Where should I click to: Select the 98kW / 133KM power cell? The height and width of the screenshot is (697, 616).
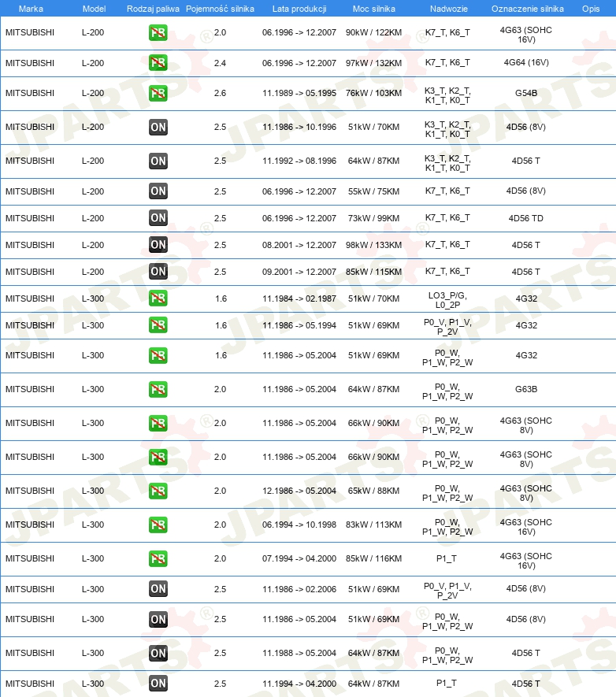click(374, 245)
